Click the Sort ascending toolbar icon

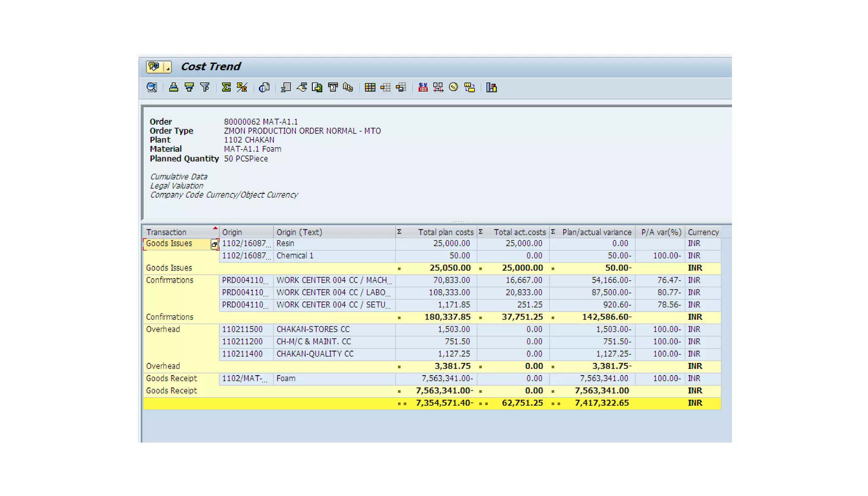pos(173,87)
